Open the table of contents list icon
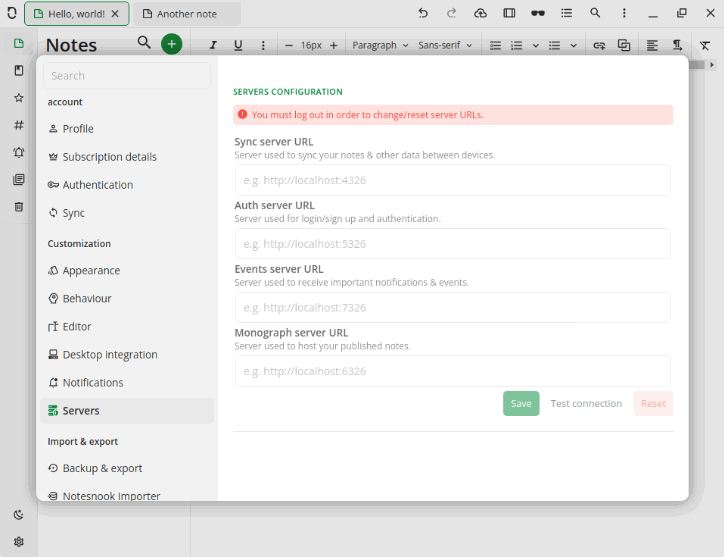 pyautogui.click(x=566, y=13)
